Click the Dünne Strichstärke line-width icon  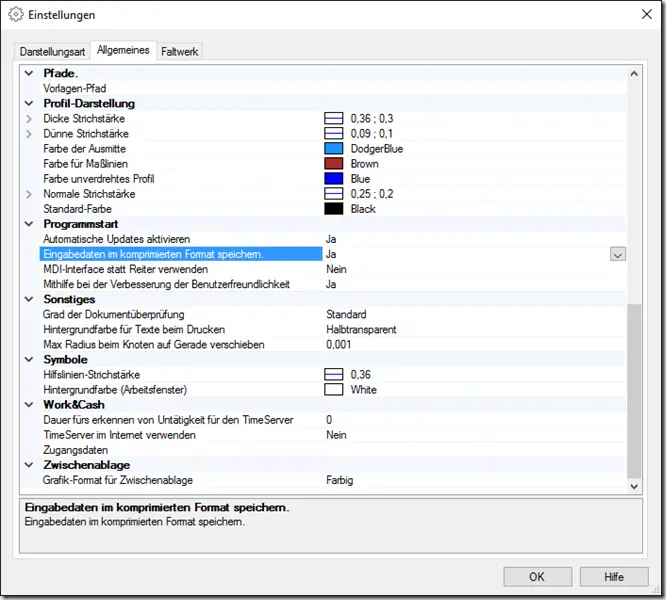333,134
